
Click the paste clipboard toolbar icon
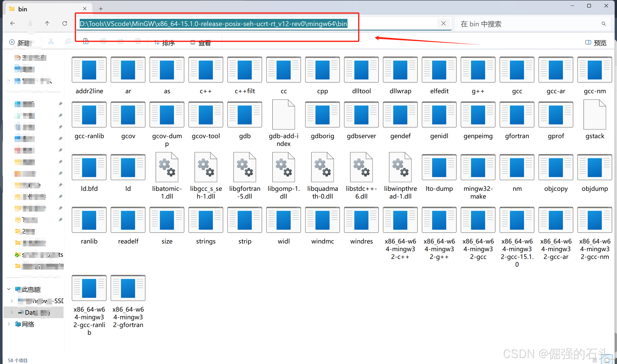coord(86,41)
